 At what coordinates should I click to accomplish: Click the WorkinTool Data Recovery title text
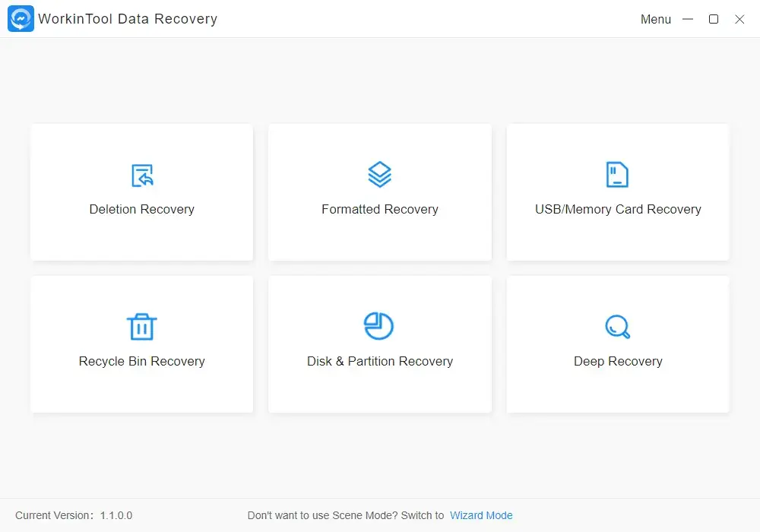[128, 19]
